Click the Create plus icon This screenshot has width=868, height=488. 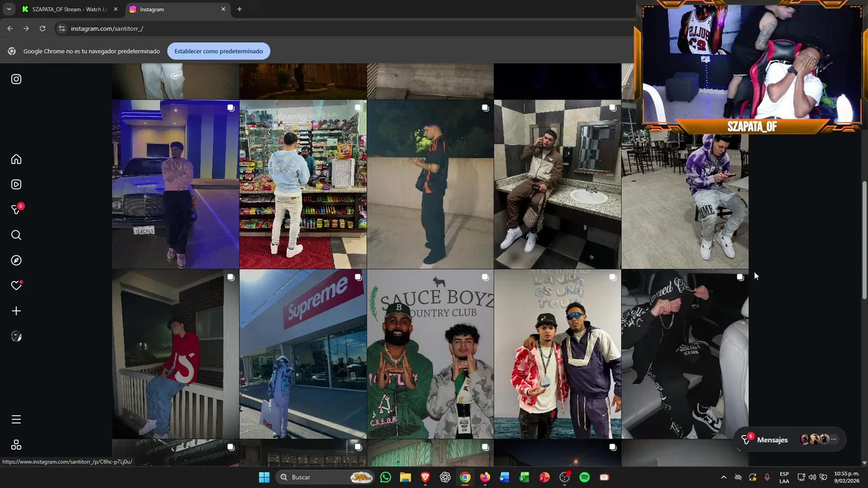[x=16, y=311]
